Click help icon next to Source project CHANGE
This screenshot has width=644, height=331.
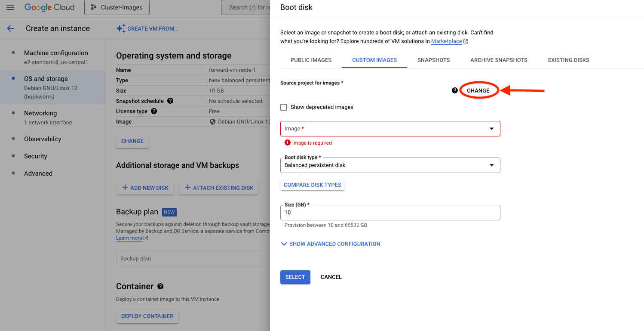point(454,90)
